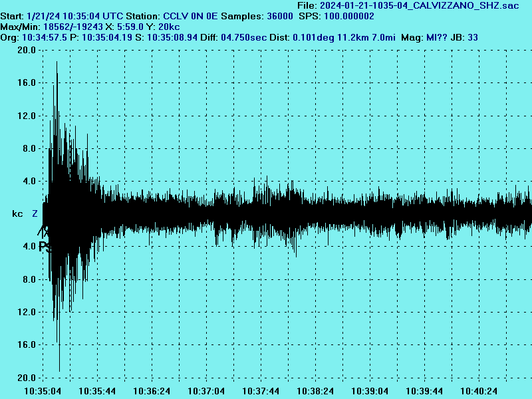
Task: Click the Station value CCLV 0N 0E
Action: point(190,16)
